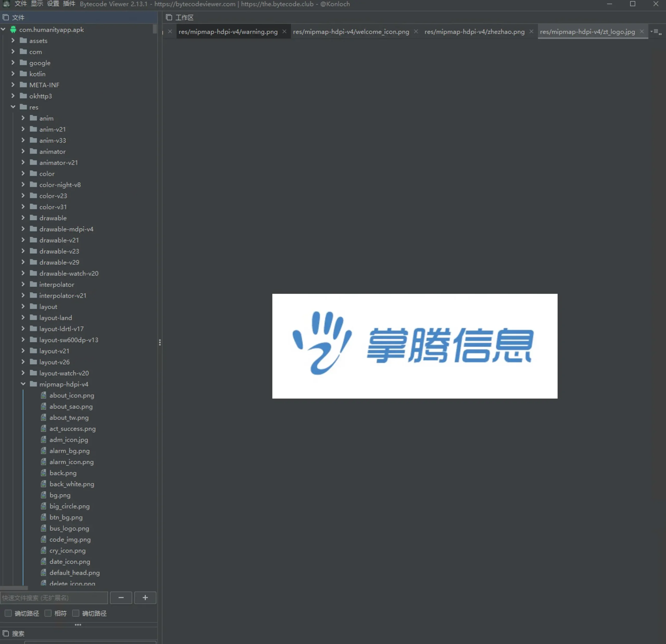The height and width of the screenshot is (644, 666).
Task: Click the image file icon beside bg.png
Action: click(43, 495)
